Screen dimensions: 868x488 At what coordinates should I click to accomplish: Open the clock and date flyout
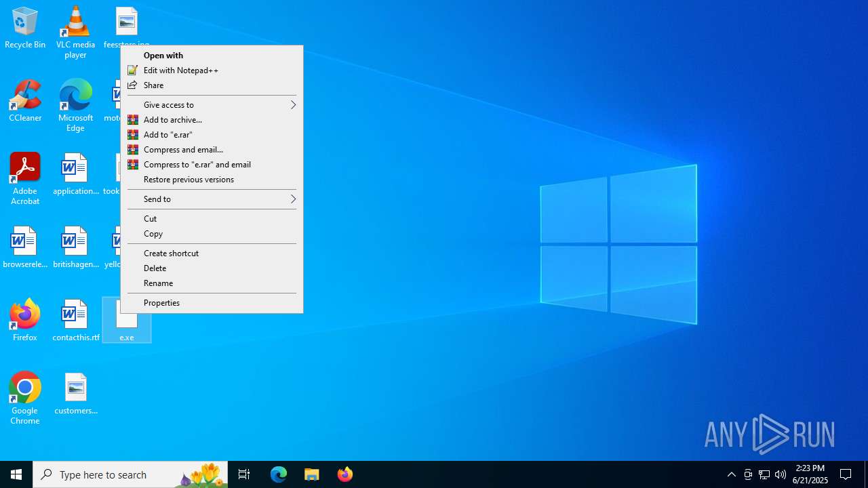click(810, 474)
